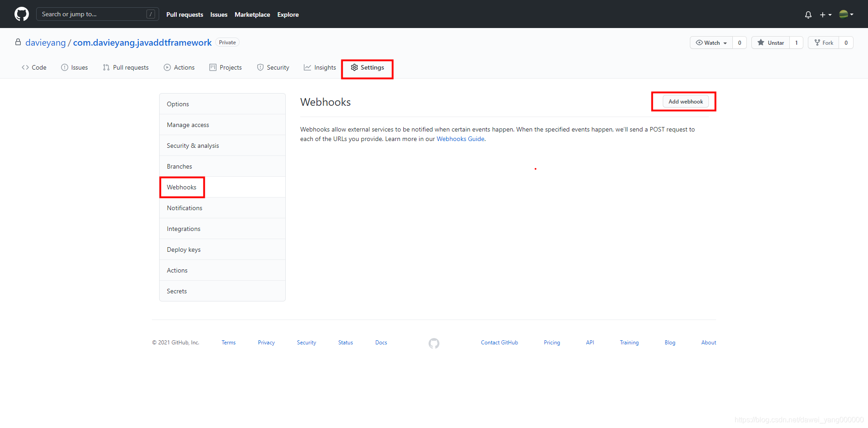The width and height of the screenshot is (868, 428).
Task: Click the Fork icon
Action: coord(817,42)
